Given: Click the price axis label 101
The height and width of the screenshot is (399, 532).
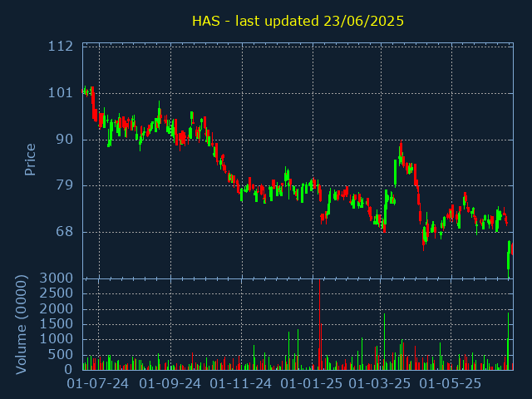Looking at the screenshot, I should [x=61, y=92].
